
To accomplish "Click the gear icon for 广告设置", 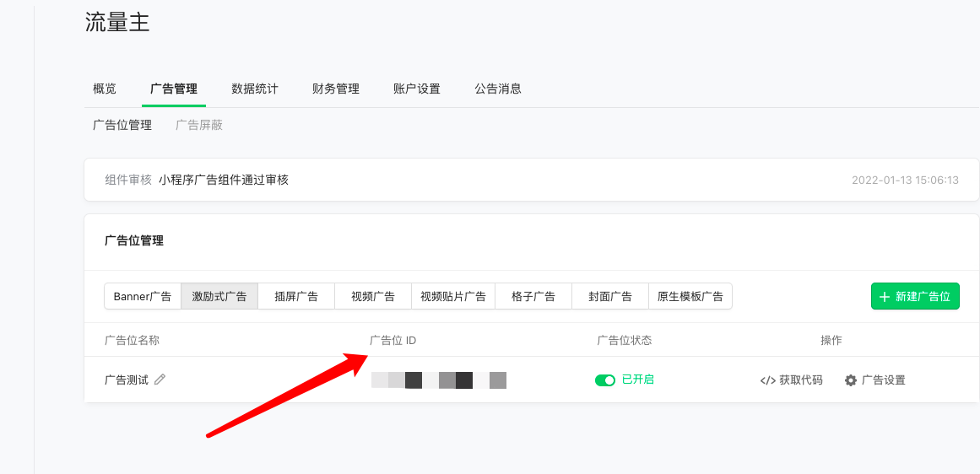I will [851, 380].
